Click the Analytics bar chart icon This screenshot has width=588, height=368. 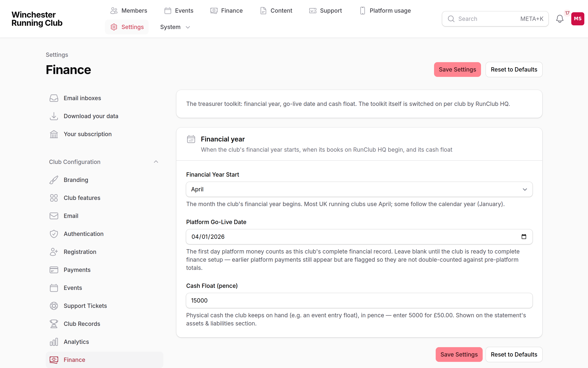(54, 342)
